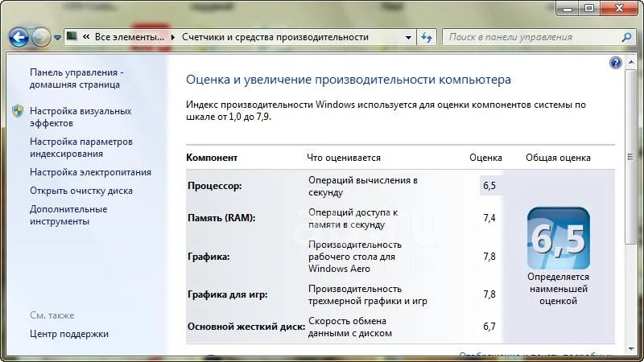The height and width of the screenshot is (362, 644).
Task: Open 'Центр поддержки' under См. также
Action: (x=69, y=334)
